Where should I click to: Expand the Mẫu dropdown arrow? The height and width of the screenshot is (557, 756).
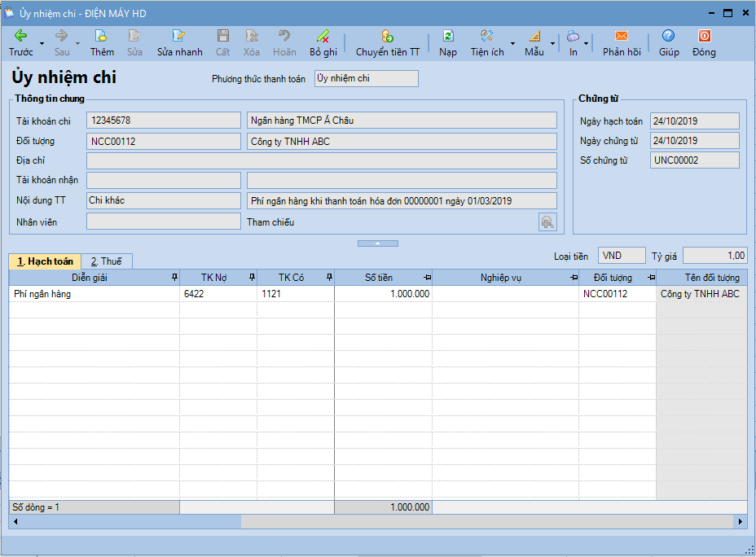[552, 43]
